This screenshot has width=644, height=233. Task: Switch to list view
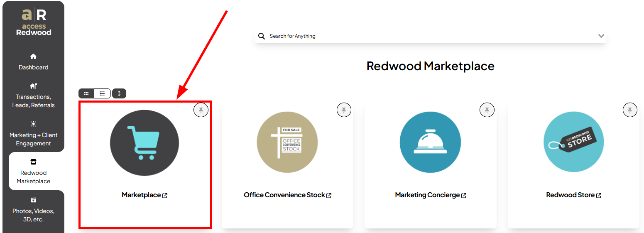pyautogui.click(x=102, y=93)
